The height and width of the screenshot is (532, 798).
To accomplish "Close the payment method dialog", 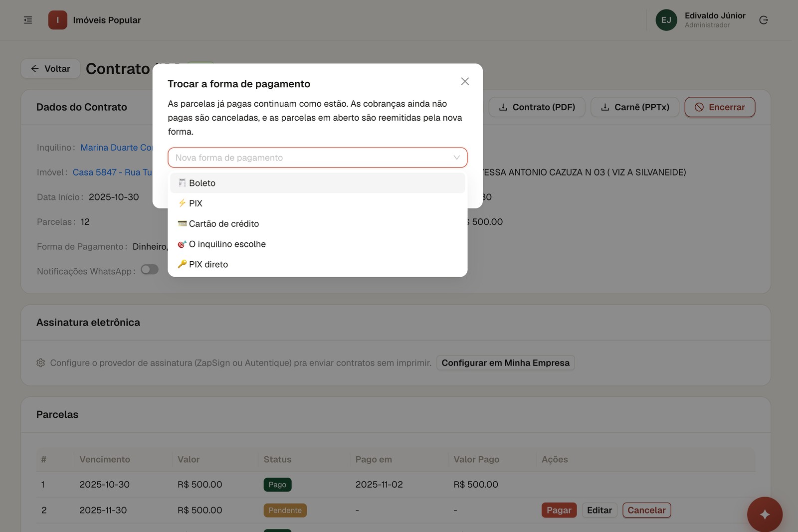I will [x=465, y=81].
